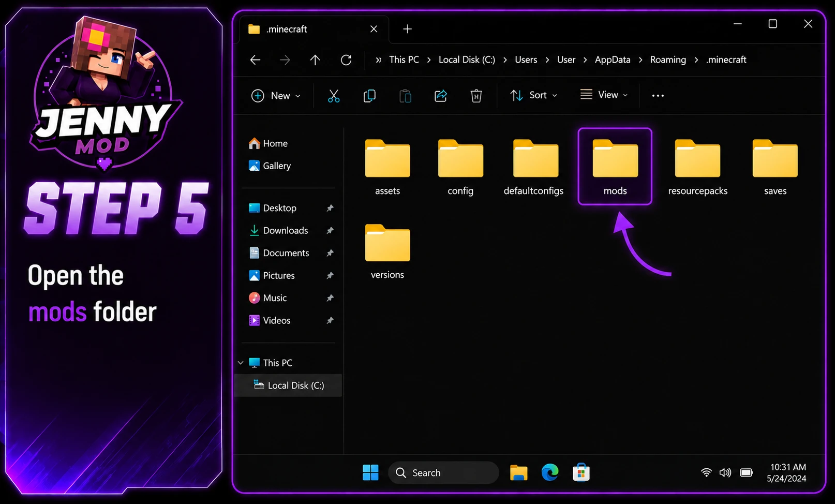Unpin Downloads using its pin icon

click(330, 230)
